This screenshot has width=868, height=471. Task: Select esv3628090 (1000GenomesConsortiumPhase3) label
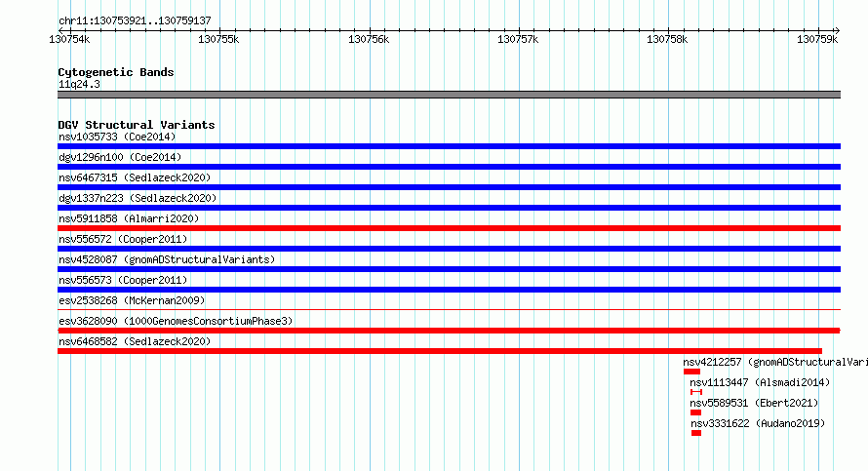point(176,321)
